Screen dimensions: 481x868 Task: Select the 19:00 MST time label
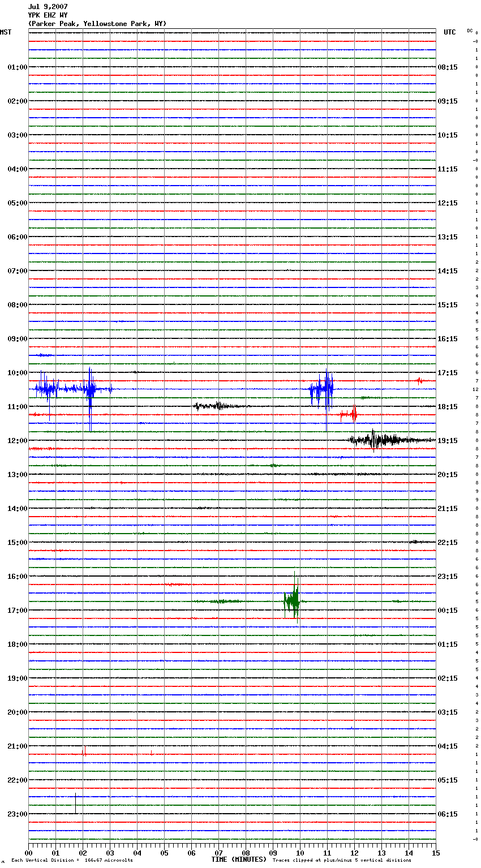pos(17,678)
